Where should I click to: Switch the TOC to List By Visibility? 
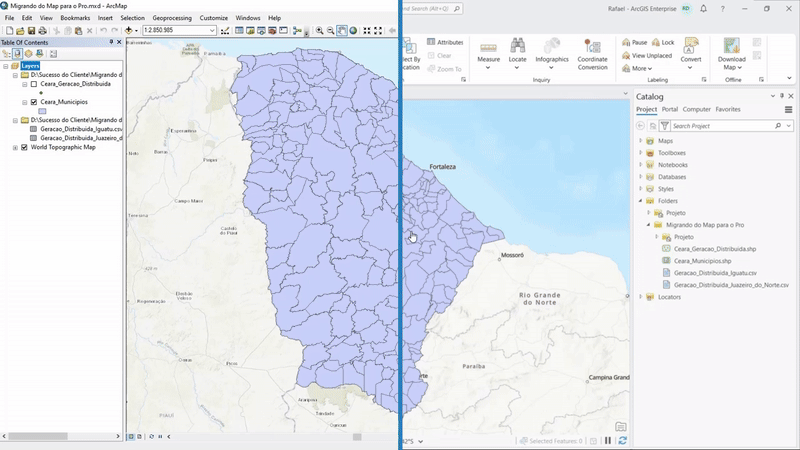[29, 54]
